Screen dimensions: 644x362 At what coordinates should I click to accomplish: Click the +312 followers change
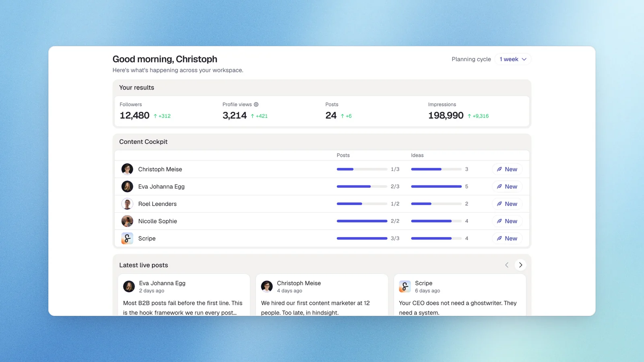(x=162, y=116)
